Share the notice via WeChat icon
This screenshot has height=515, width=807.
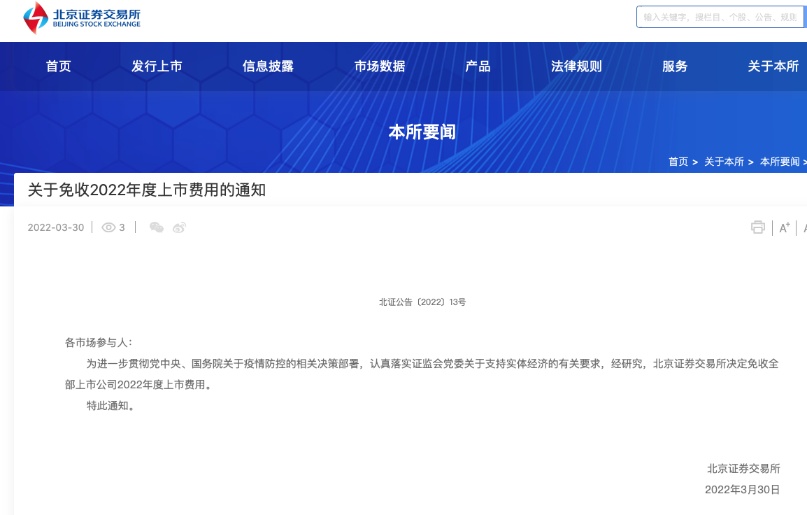156,227
